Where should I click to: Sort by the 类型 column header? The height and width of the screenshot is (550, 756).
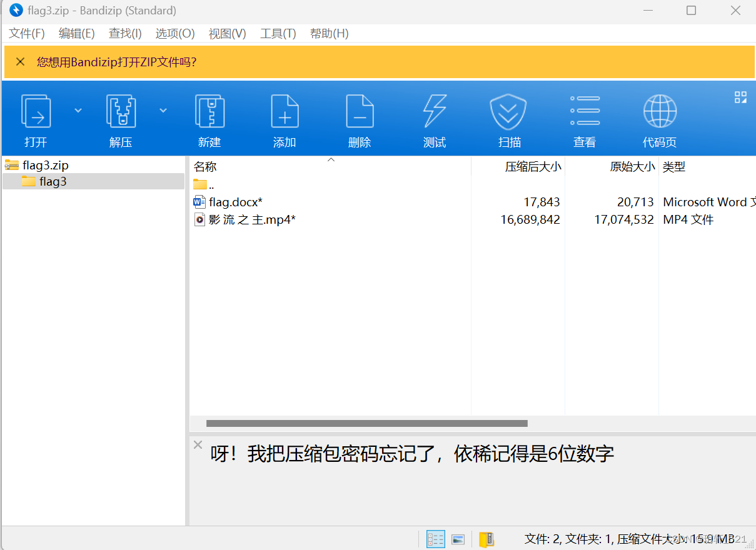coord(674,167)
